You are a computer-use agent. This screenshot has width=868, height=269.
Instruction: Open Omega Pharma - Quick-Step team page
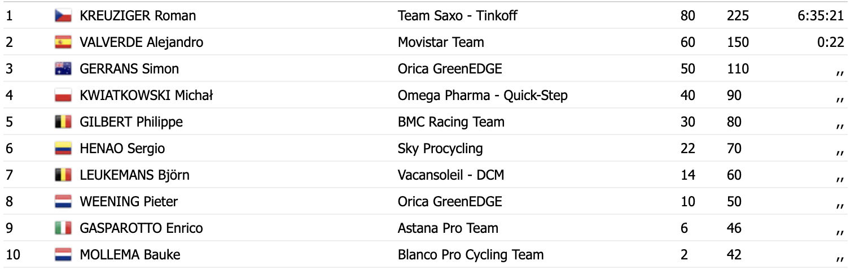point(483,96)
